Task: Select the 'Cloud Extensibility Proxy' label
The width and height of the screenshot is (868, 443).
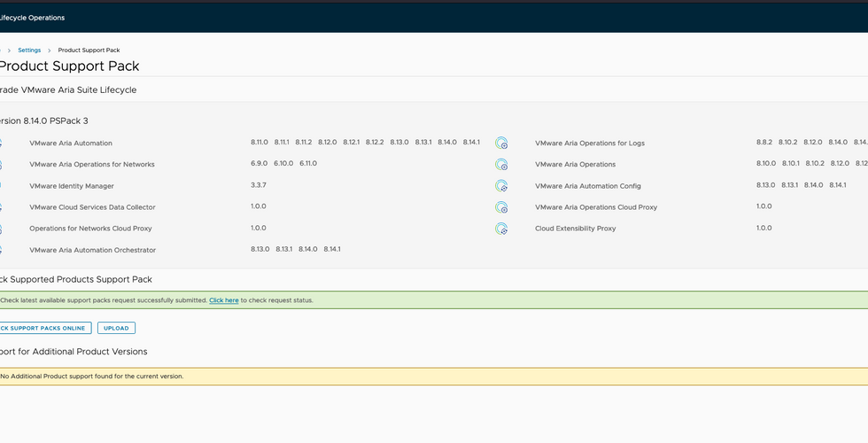Action: [575, 229]
